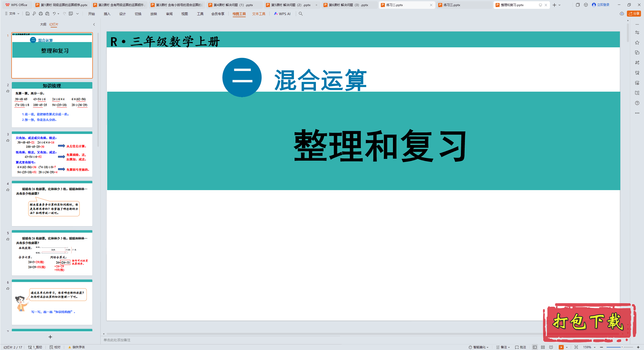The width and height of the screenshot is (644, 350).
Task: Click the zoom slider handle
Action: click(x=622, y=347)
